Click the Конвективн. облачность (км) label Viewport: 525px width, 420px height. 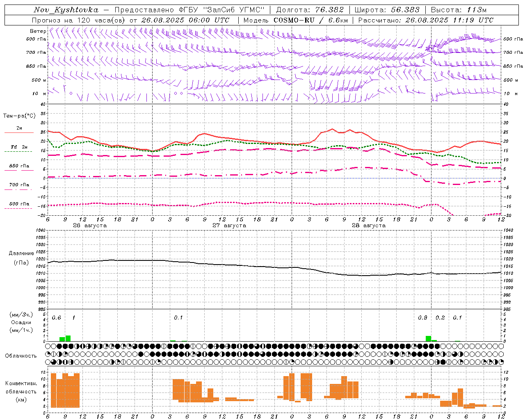click(x=21, y=391)
